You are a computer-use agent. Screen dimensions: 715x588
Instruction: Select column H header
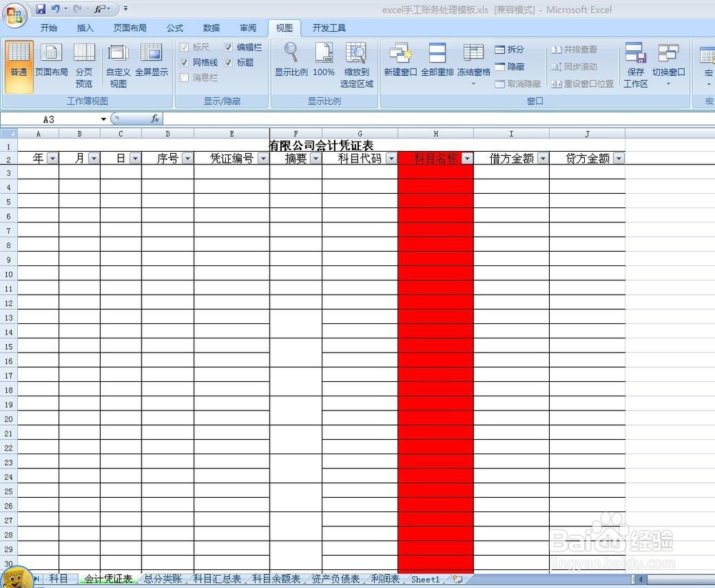[x=435, y=134]
